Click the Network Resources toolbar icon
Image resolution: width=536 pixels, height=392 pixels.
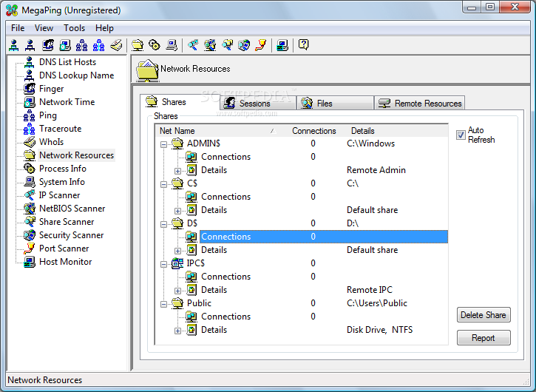pyautogui.click(x=138, y=45)
